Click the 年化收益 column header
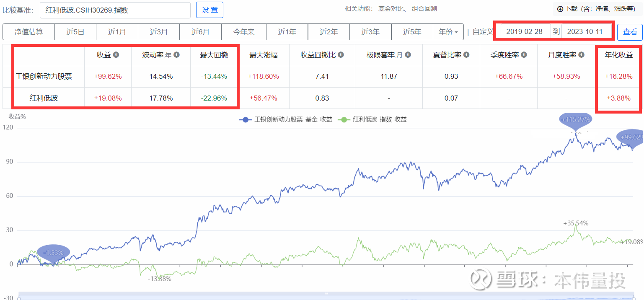The height and width of the screenshot is (300, 644). [619, 55]
